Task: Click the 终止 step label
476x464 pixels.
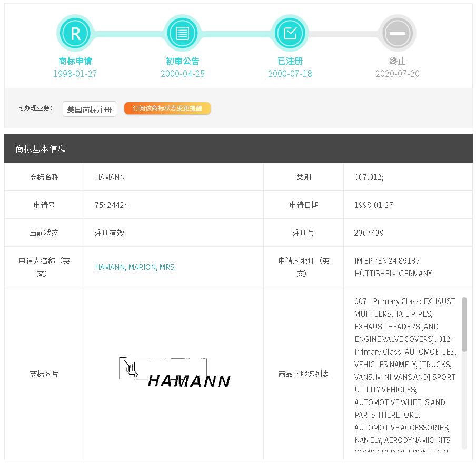Action: point(397,61)
